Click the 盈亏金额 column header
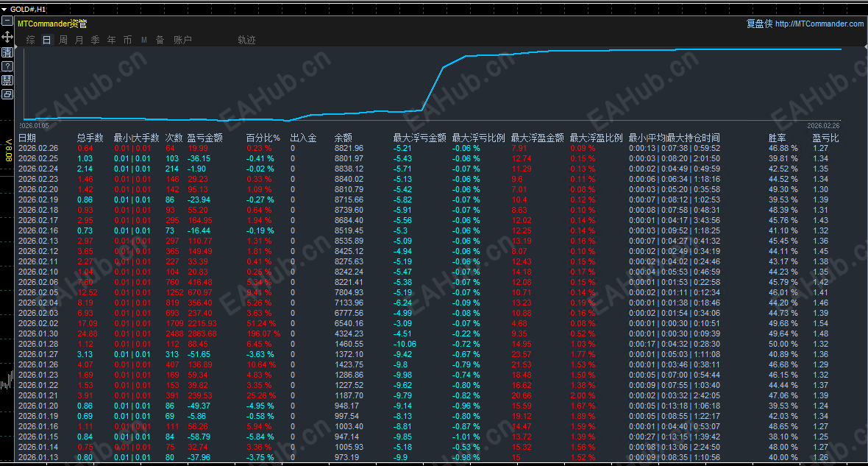Screen dimensions: 868x466 pyautogui.click(x=204, y=138)
